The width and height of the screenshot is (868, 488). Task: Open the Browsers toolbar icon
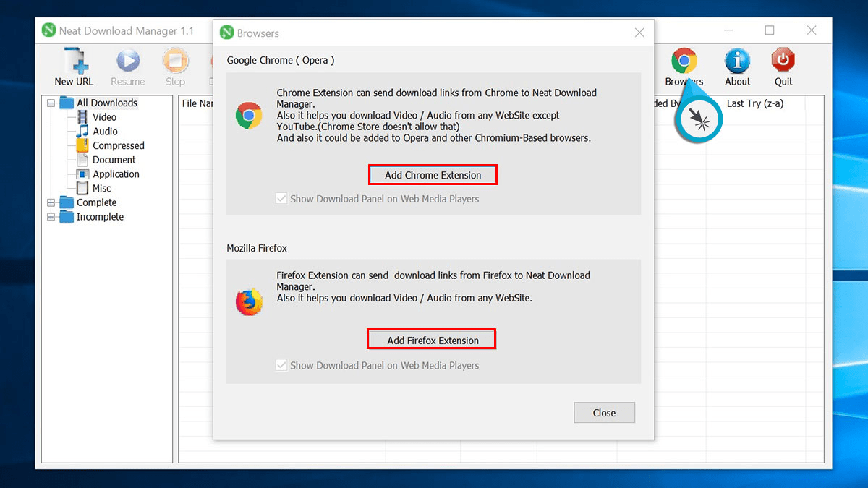click(684, 61)
